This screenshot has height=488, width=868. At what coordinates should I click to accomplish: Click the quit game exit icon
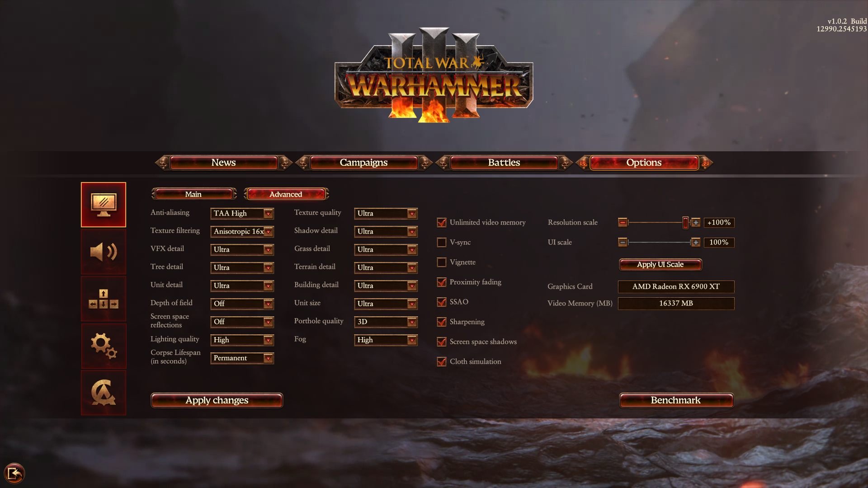14,474
